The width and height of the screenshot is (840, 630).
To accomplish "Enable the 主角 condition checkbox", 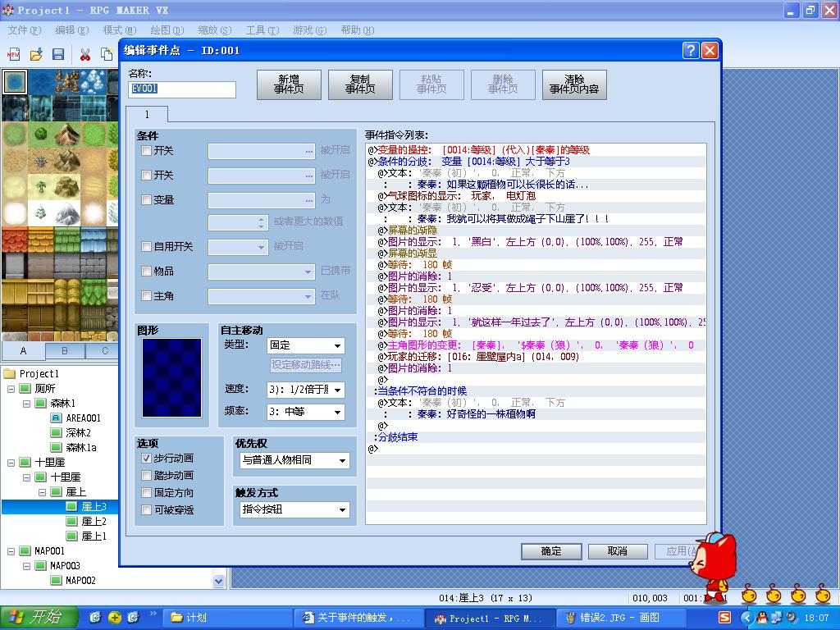I will 146,295.
